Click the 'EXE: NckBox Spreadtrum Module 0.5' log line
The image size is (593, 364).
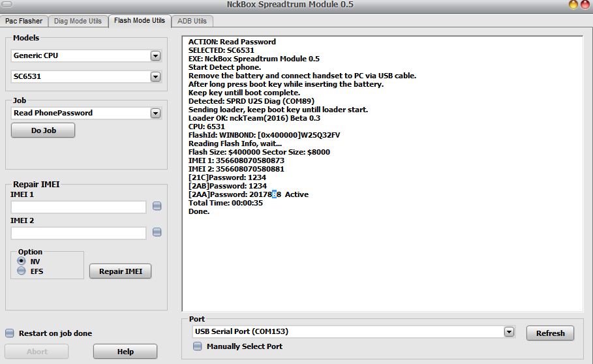click(x=254, y=59)
